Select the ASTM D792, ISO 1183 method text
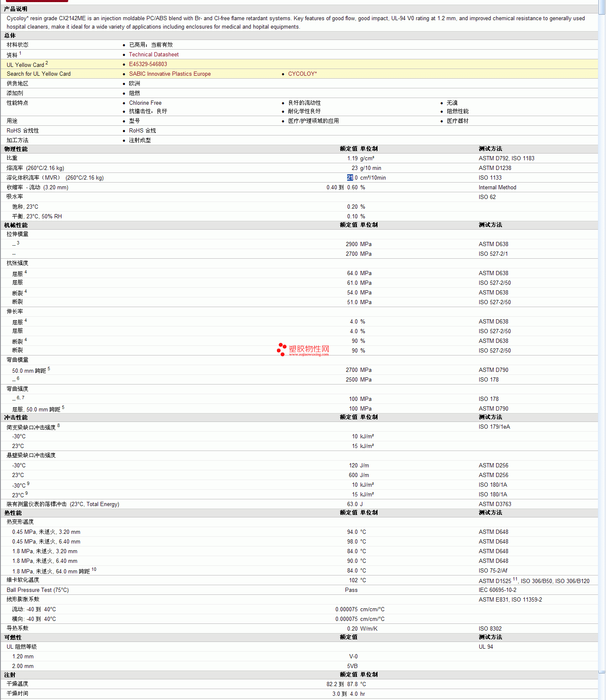Image resolution: width=606 pixels, height=700 pixels. [506, 158]
